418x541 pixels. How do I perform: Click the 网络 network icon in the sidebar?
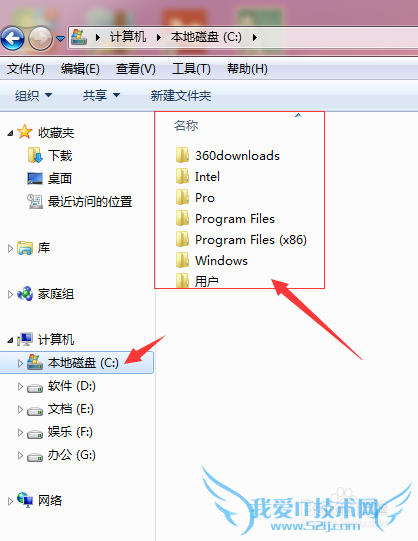[25, 500]
